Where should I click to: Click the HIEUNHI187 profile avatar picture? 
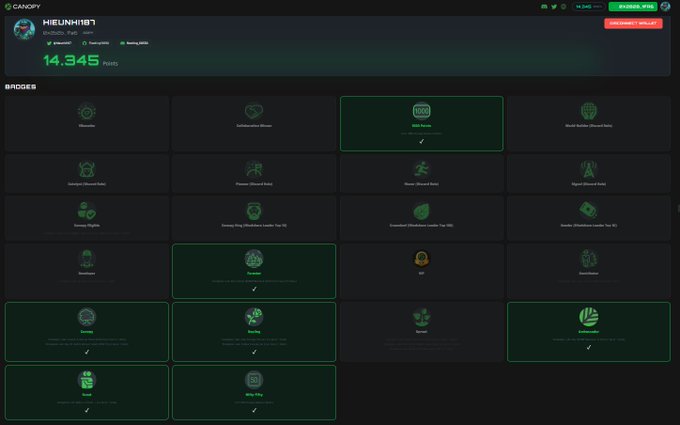(x=24, y=29)
